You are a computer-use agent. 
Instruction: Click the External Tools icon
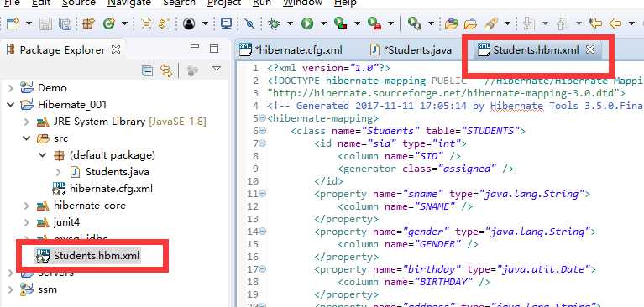(415, 23)
